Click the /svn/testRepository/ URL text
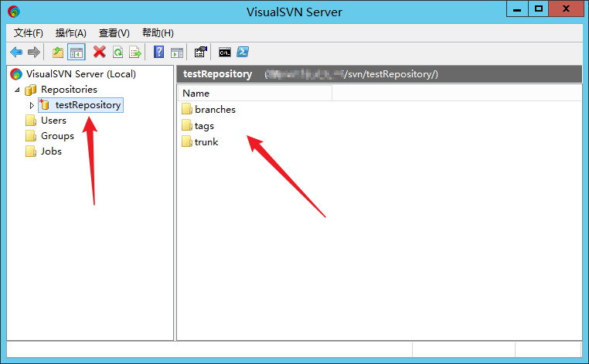589x364 pixels. 390,74
